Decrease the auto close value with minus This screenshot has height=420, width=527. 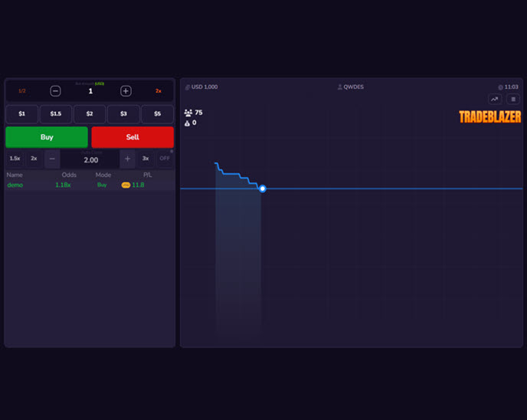(52, 159)
